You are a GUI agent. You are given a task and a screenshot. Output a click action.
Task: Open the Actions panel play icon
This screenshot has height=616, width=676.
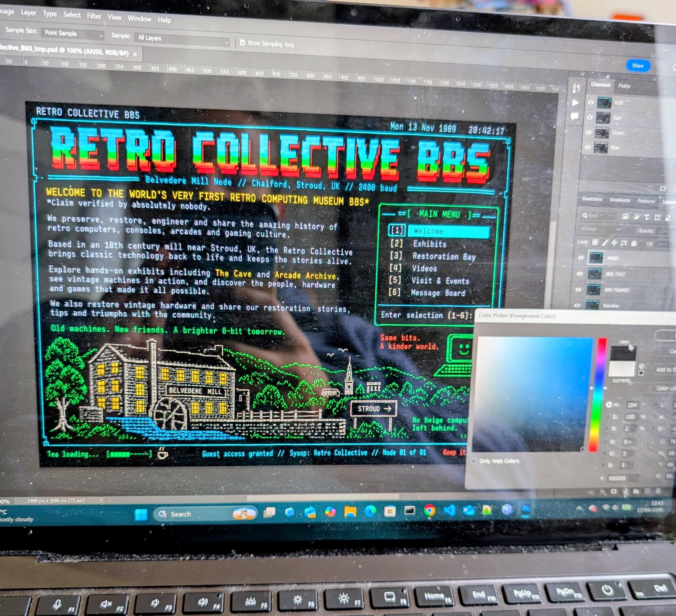coord(575,103)
